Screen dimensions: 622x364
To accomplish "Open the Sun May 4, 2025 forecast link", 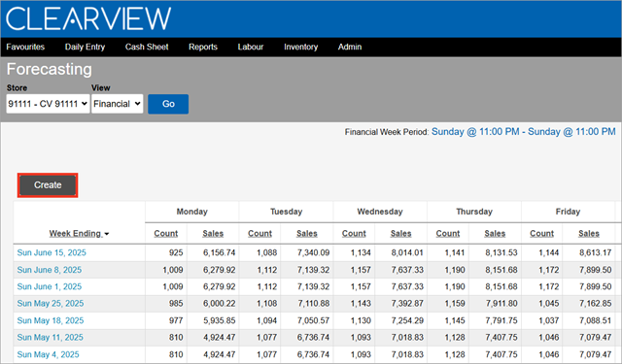I will click(x=48, y=354).
